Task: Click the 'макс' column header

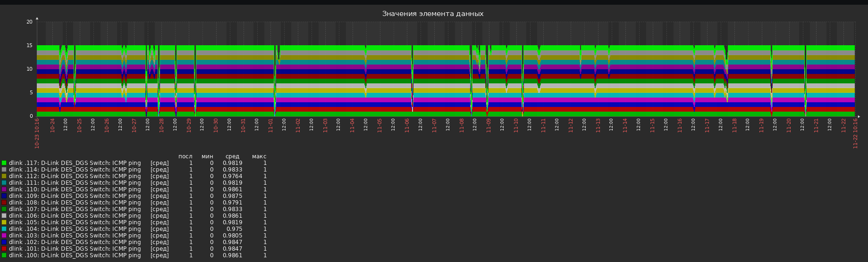Action: (259, 156)
